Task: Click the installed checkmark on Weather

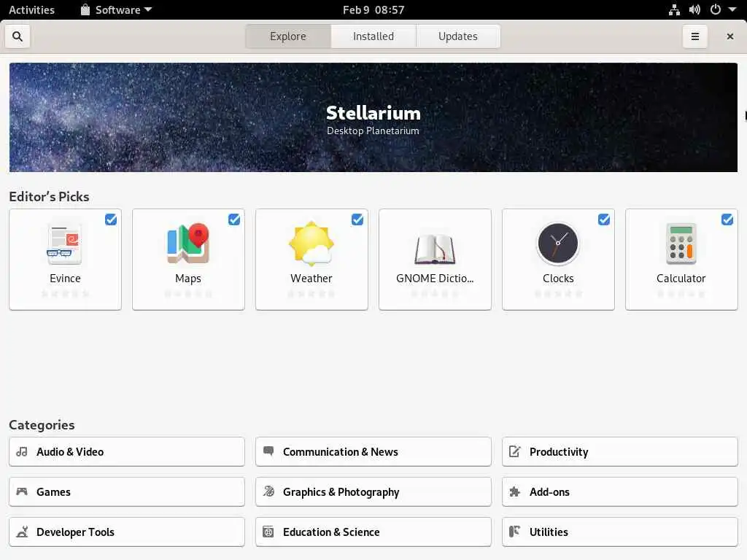Action: (x=357, y=219)
